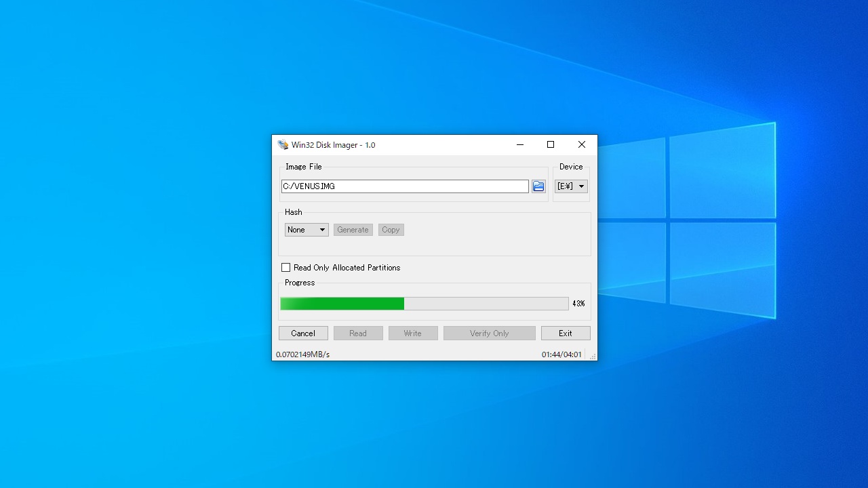Click the Win32 Disk Imager title bar icon
The width and height of the screenshot is (868, 488).
pyautogui.click(x=283, y=144)
